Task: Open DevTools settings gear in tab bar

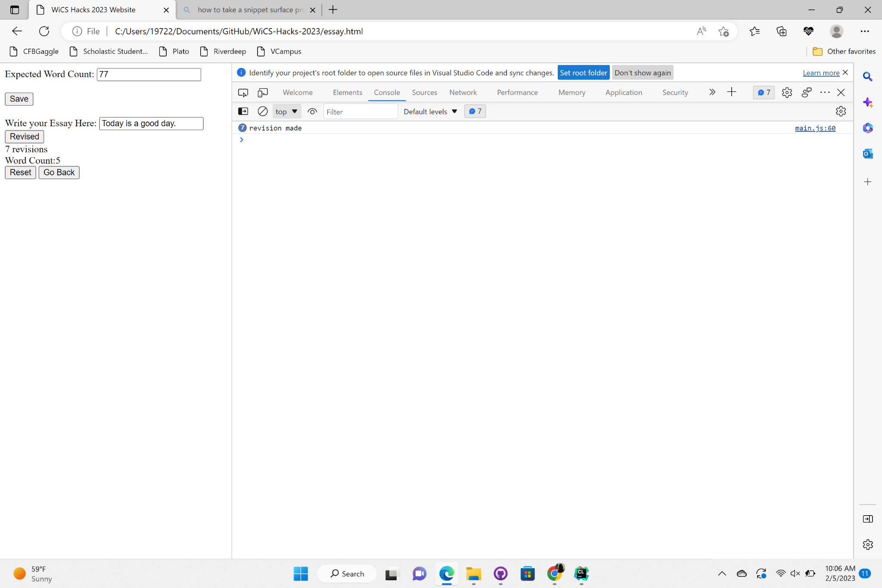Action: tap(787, 93)
